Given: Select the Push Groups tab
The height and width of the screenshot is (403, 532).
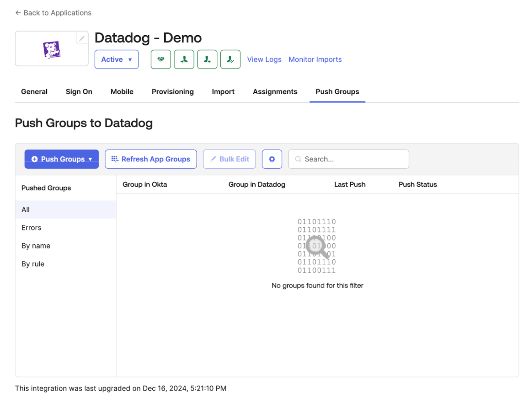Looking at the screenshot, I should pos(337,92).
